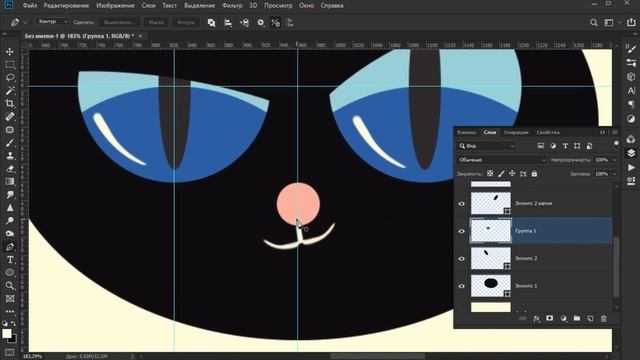Switch to the Каналы tab
This screenshot has width=640, height=360.
pyautogui.click(x=467, y=132)
